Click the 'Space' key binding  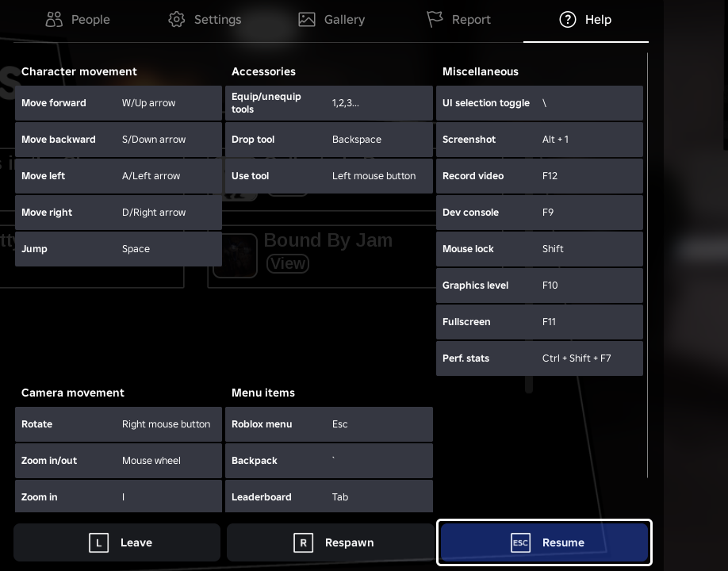(x=136, y=249)
